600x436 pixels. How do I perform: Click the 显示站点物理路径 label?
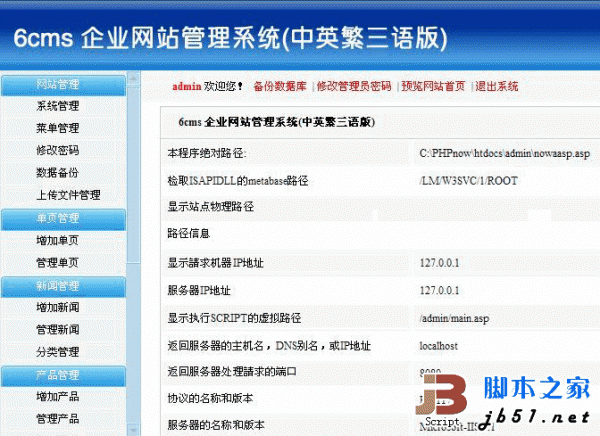210,207
